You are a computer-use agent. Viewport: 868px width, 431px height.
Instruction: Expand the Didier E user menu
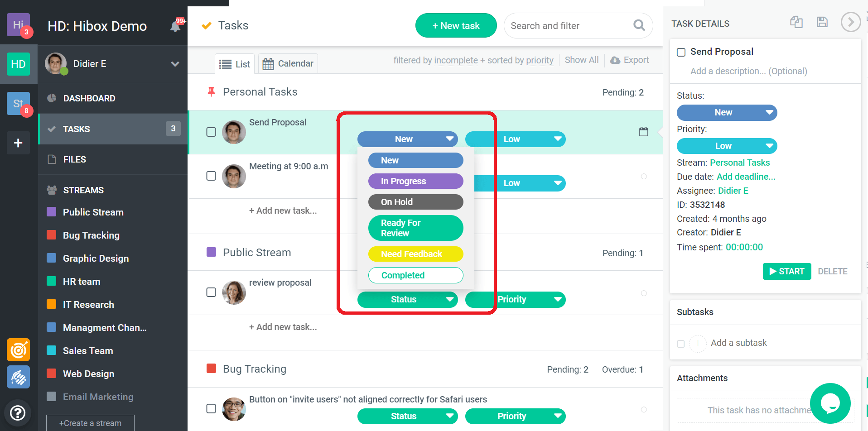coord(175,64)
